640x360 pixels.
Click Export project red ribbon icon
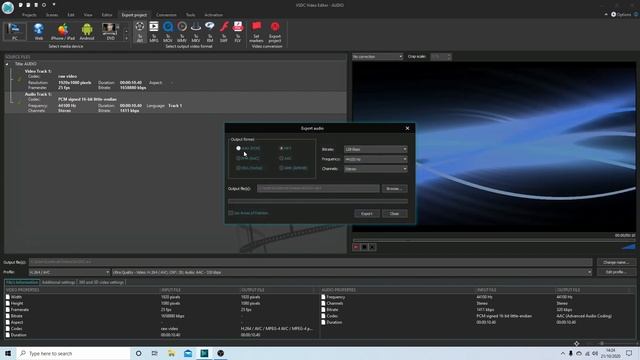(x=275, y=32)
